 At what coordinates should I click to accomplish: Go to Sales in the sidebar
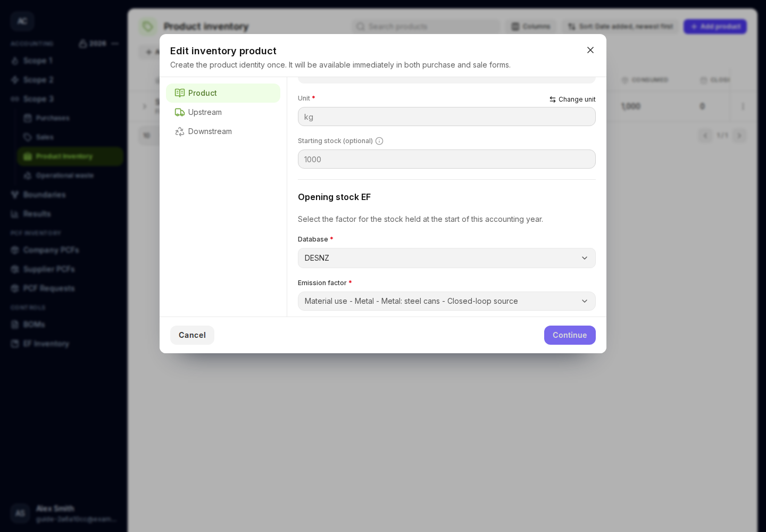pyautogui.click(x=70, y=137)
